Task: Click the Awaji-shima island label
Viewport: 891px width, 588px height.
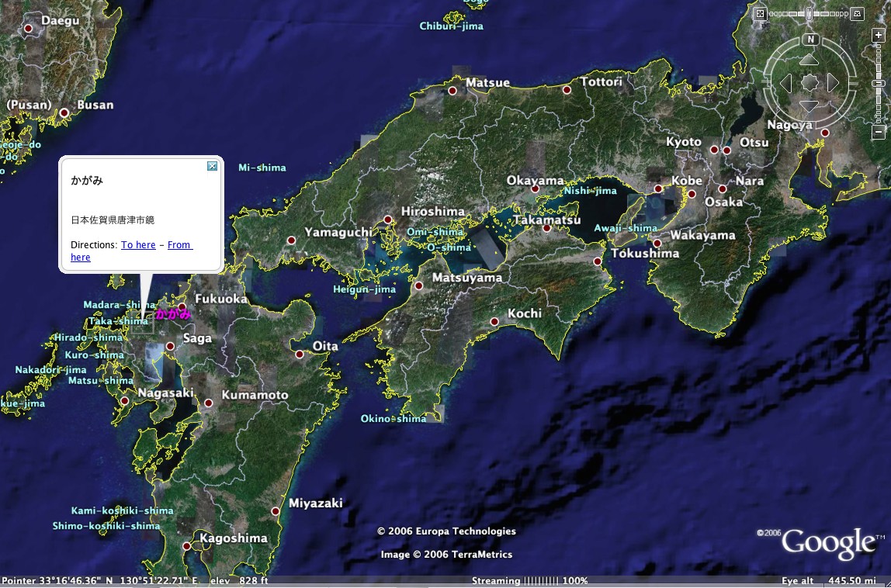Action: pyautogui.click(x=626, y=228)
